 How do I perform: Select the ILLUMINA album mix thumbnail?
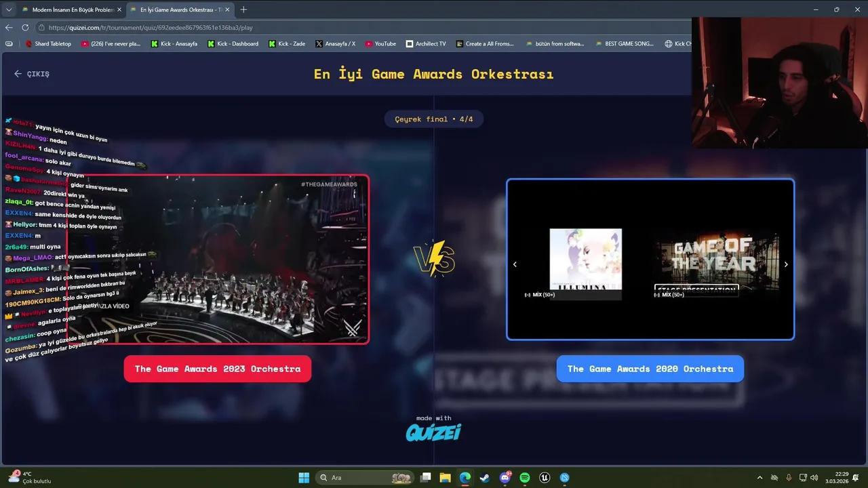pyautogui.click(x=586, y=264)
